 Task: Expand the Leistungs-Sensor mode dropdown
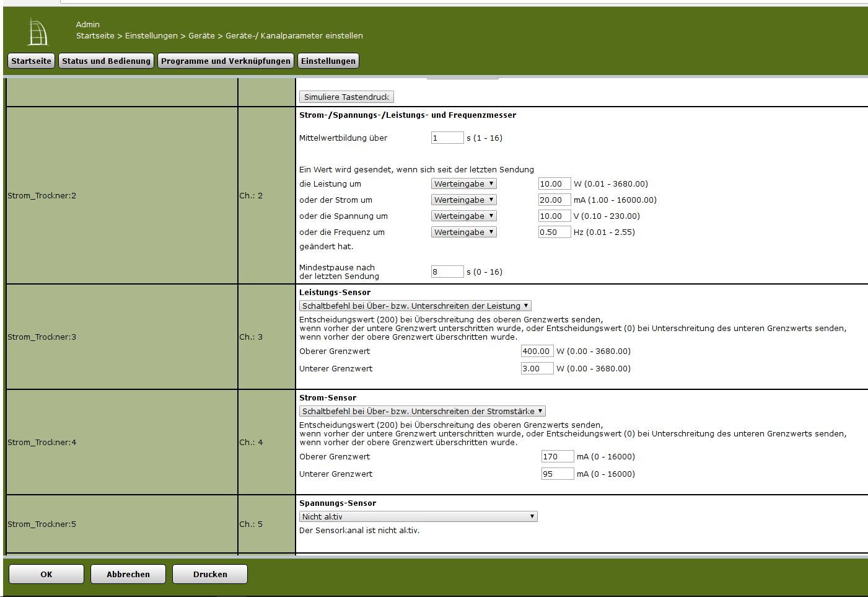(x=415, y=306)
